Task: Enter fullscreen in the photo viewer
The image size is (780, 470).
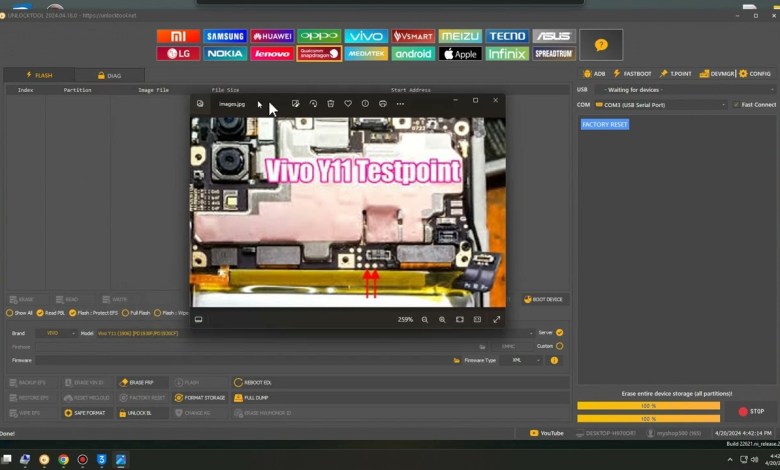Action: click(496, 320)
